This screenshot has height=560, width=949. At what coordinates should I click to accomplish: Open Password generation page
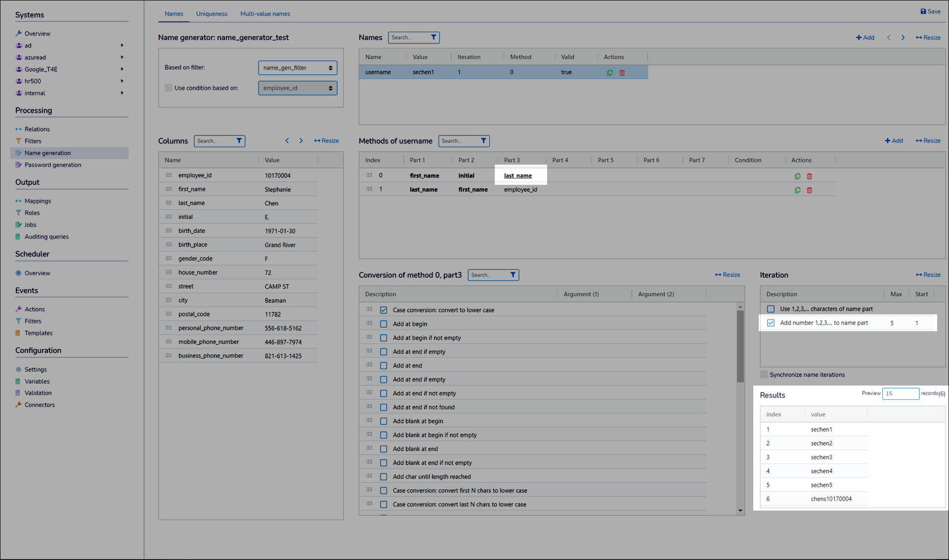[53, 165]
